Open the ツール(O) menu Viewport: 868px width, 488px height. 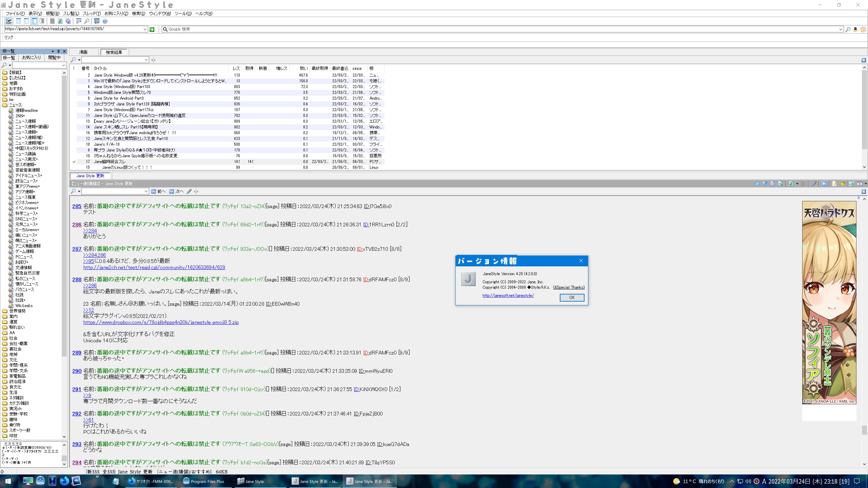183,14
